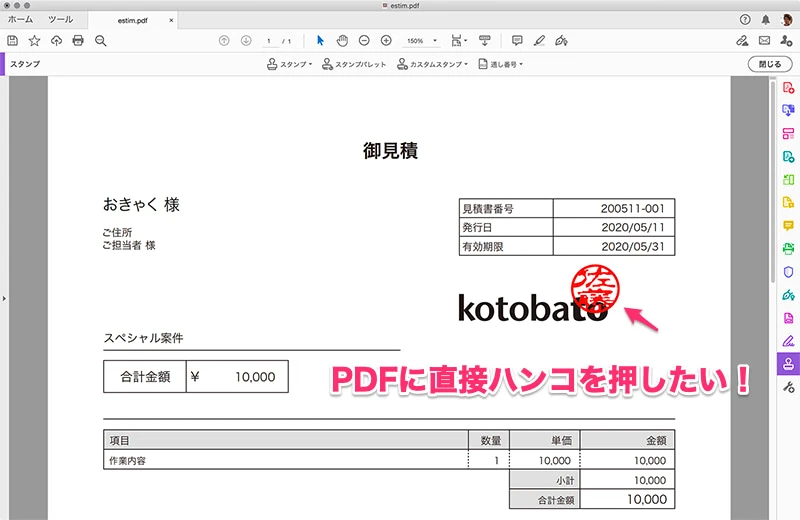Expand the スタンプ dropdown menu
The image size is (800, 520).
pyautogui.click(x=290, y=64)
